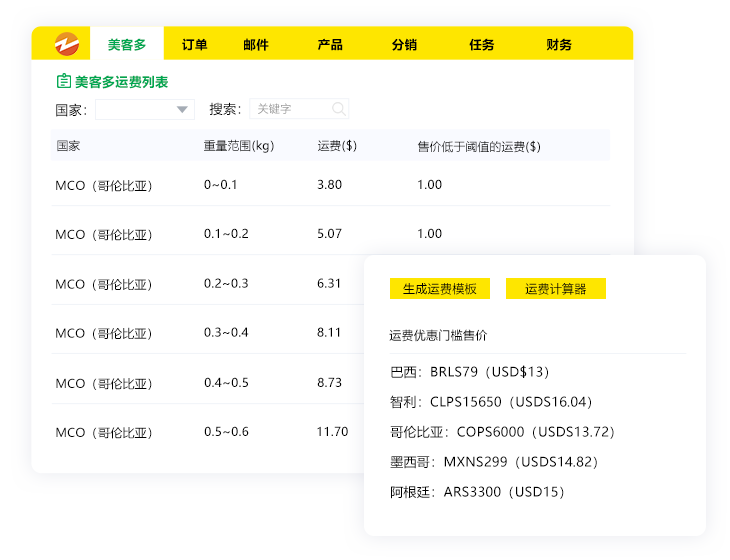Go to the 邮件 tab
This screenshot has width=730, height=560.
[256, 45]
